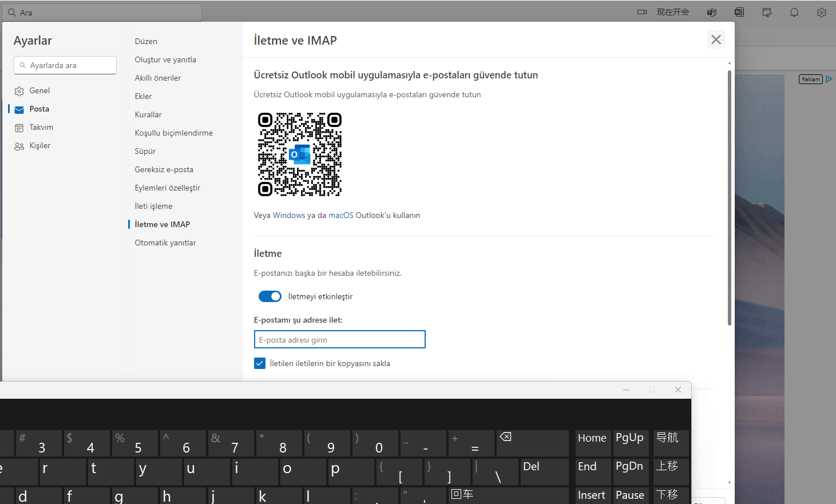The image size is (836, 504).
Task: Close the on-screen keyboard window
Action: point(678,390)
